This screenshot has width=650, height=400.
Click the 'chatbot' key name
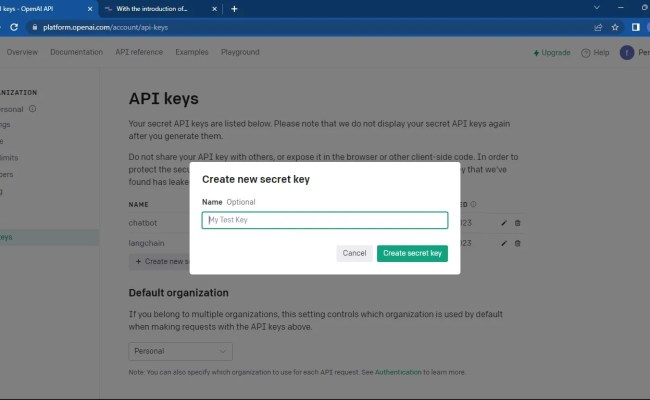coord(143,223)
